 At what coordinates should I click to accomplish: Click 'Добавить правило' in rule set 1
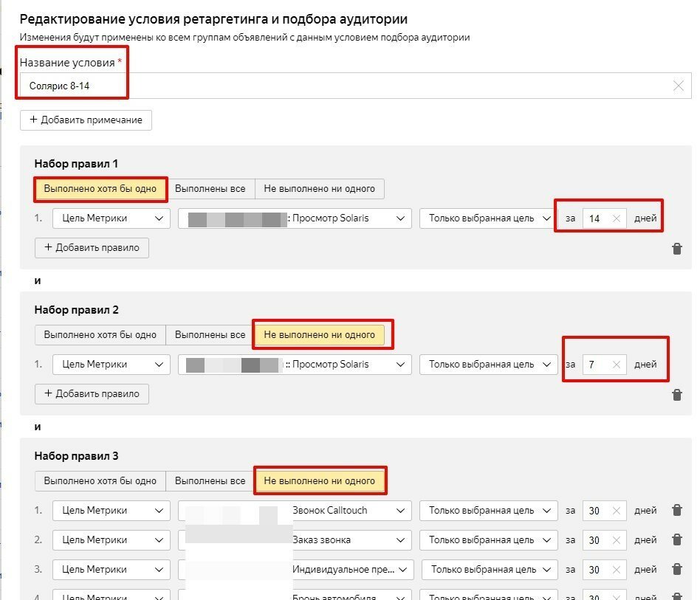pos(92,247)
